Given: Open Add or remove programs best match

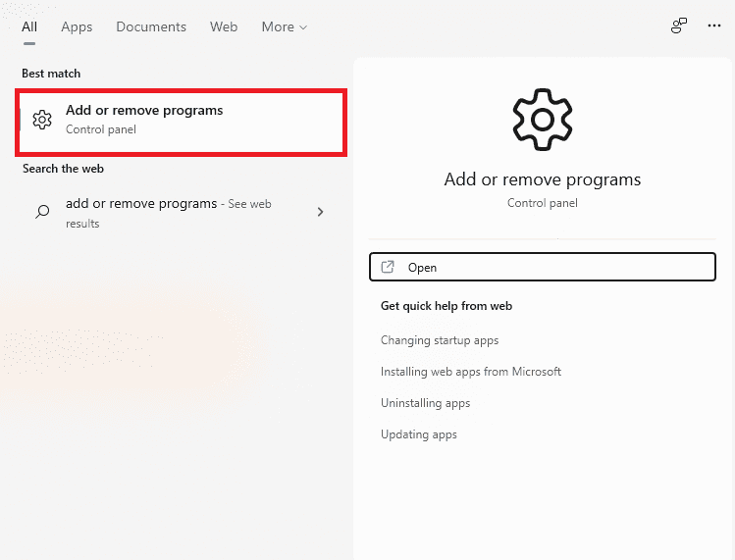Looking at the screenshot, I should click(181, 122).
